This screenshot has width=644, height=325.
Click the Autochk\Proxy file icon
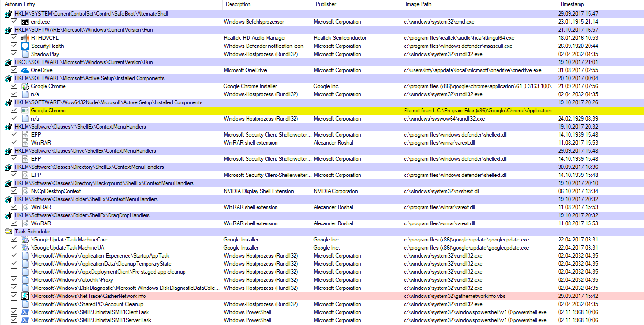point(25,280)
